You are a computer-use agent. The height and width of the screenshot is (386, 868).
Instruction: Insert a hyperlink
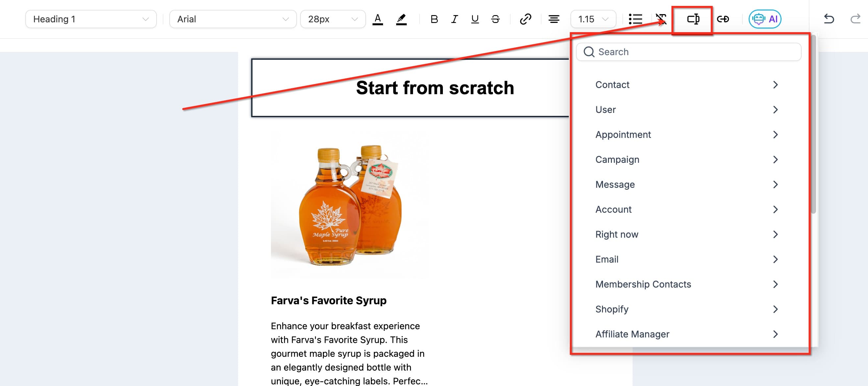click(x=525, y=19)
